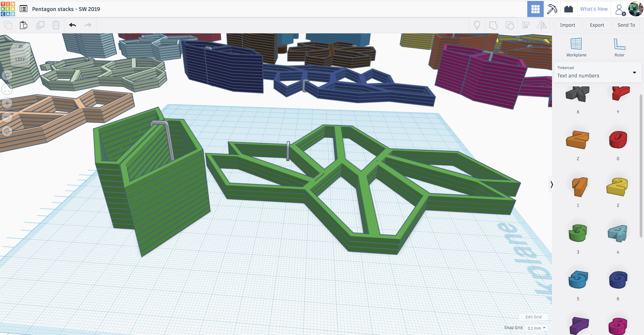Click the Delete trash icon

point(56,25)
